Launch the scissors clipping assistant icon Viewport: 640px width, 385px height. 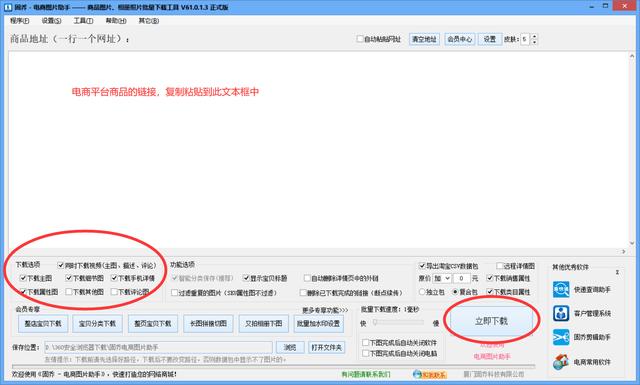click(561, 337)
